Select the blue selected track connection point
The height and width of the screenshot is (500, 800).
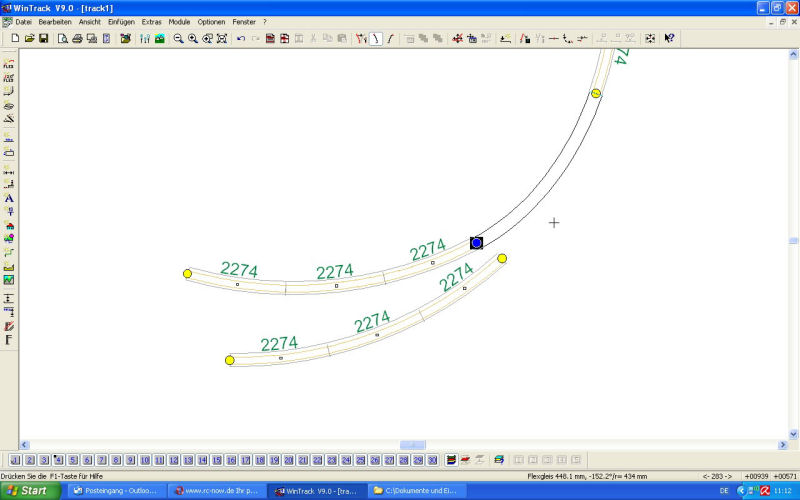(x=477, y=243)
